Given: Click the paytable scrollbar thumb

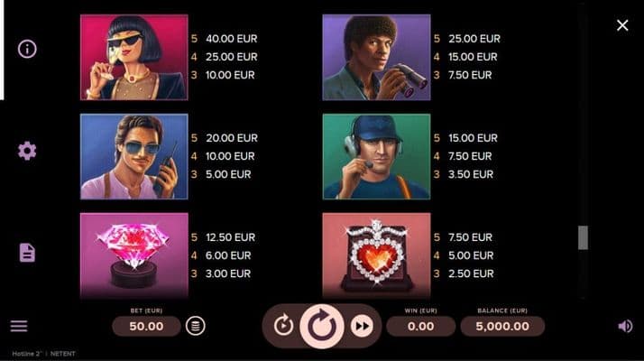Looking at the screenshot, I should point(583,237).
